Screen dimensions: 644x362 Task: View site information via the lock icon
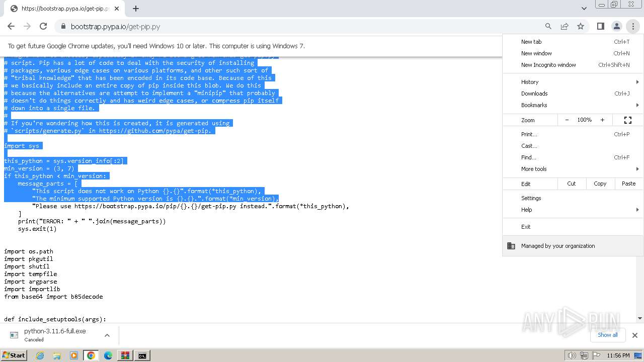point(63,26)
